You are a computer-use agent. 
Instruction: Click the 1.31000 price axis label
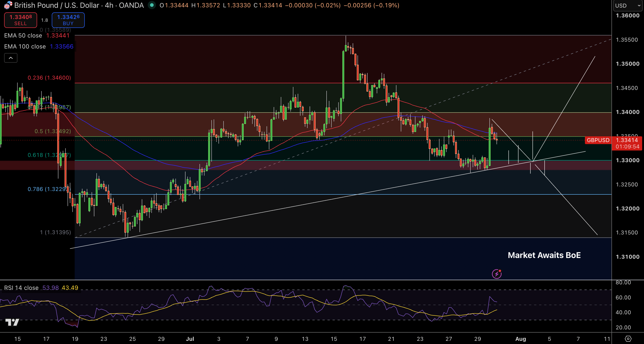coord(628,257)
